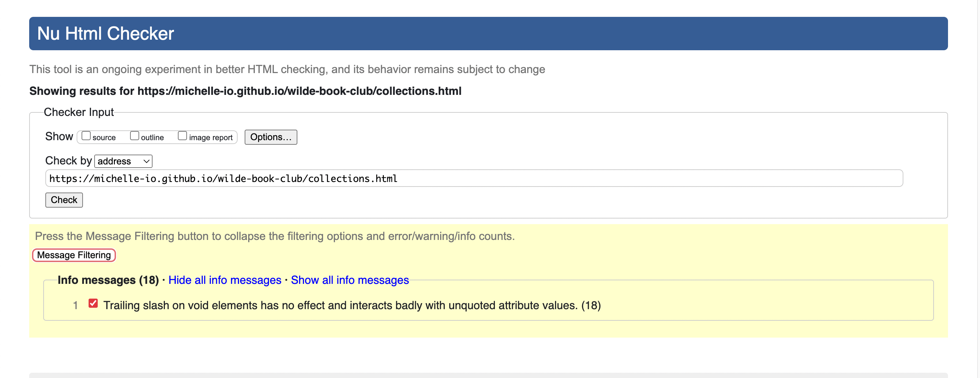Click the Showing results for URL heading
This screenshot has height=378, width=980.
pos(245,91)
